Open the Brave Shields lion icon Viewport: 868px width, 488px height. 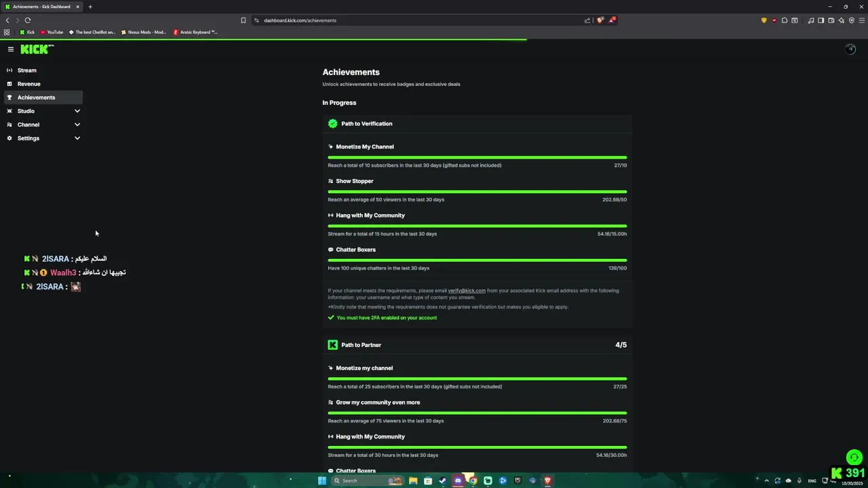click(x=599, y=20)
